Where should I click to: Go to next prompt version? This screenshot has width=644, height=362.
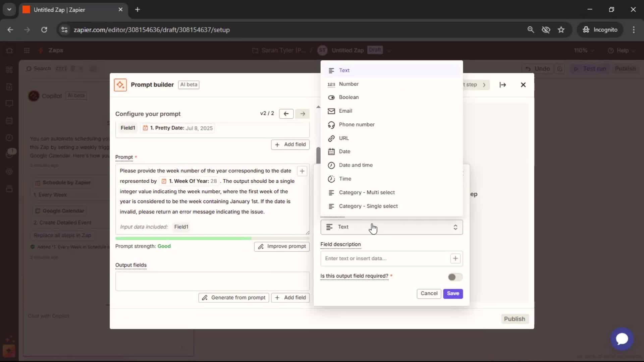[303, 114]
